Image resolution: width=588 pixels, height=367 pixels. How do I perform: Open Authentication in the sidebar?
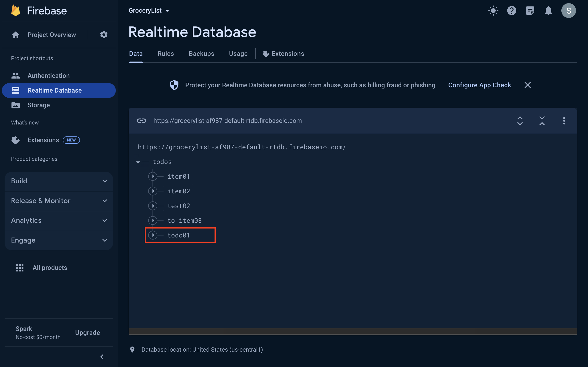click(59, 76)
